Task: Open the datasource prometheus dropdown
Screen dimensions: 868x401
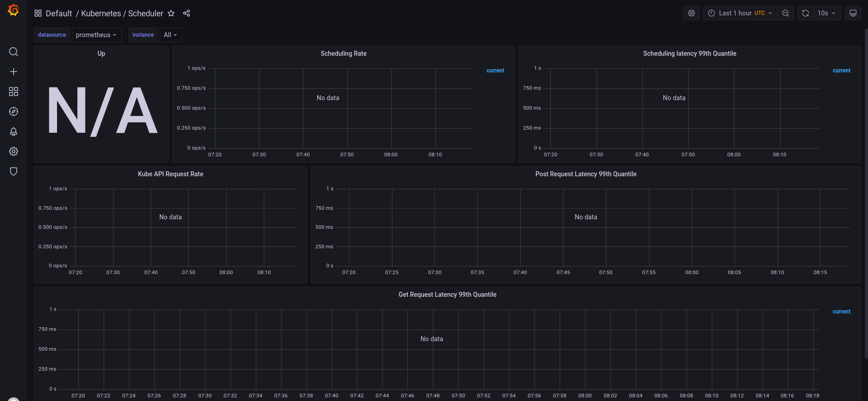Action: pyautogui.click(x=96, y=35)
